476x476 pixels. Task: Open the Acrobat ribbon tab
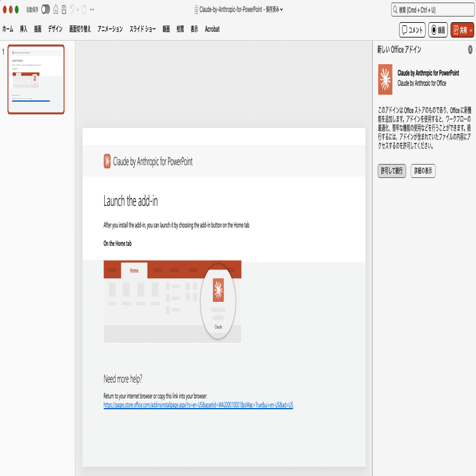coord(212,29)
